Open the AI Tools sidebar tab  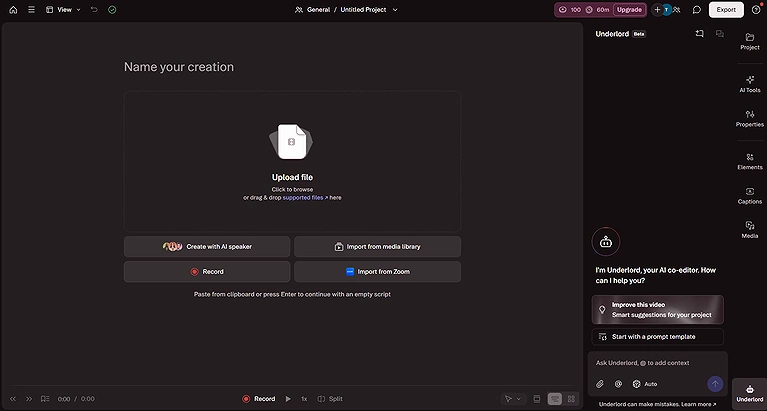pyautogui.click(x=750, y=84)
